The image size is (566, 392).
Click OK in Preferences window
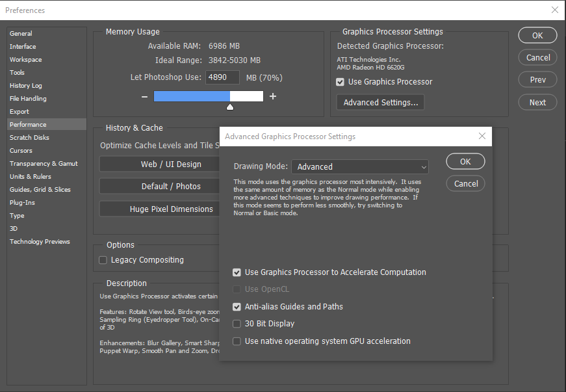pyautogui.click(x=537, y=35)
